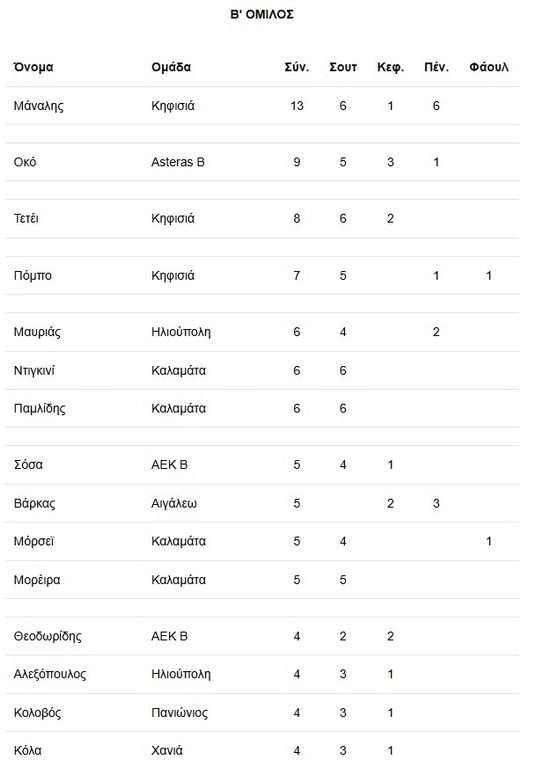Click the Χανιά team cell
Viewport: 543px width, 768px height.
click(x=167, y=750)
